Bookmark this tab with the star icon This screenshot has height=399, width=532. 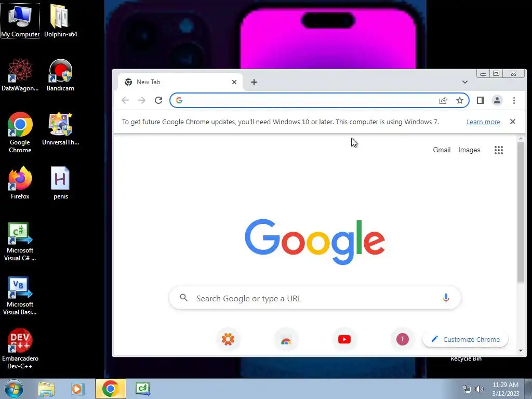pos(459,100)
